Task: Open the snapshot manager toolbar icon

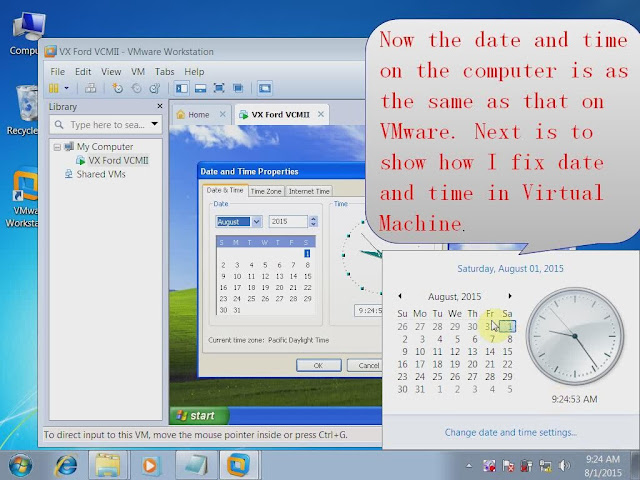Action: click(x=155, y=88)
